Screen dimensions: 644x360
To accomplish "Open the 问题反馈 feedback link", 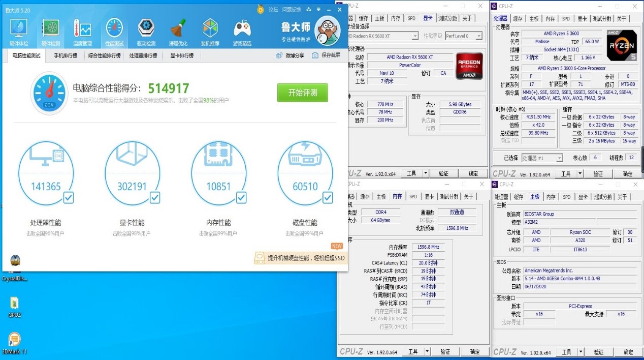I will [x=292, y=9].
